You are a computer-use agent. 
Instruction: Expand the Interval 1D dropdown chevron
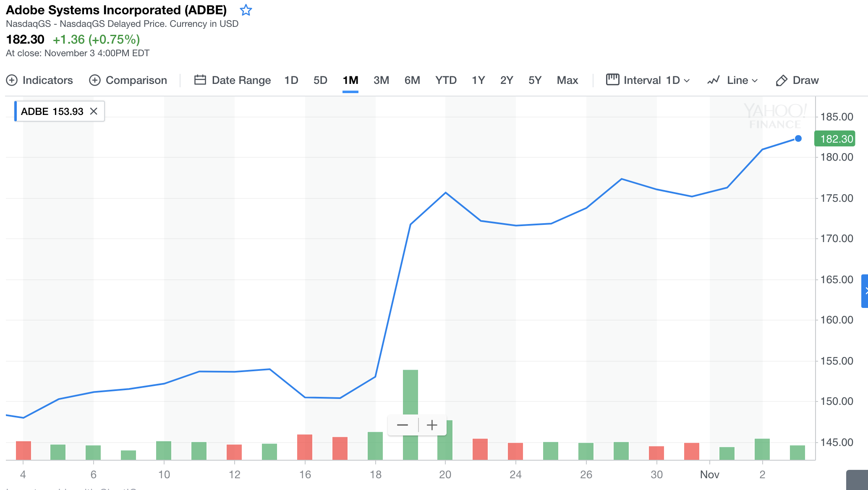click(687, 81)
